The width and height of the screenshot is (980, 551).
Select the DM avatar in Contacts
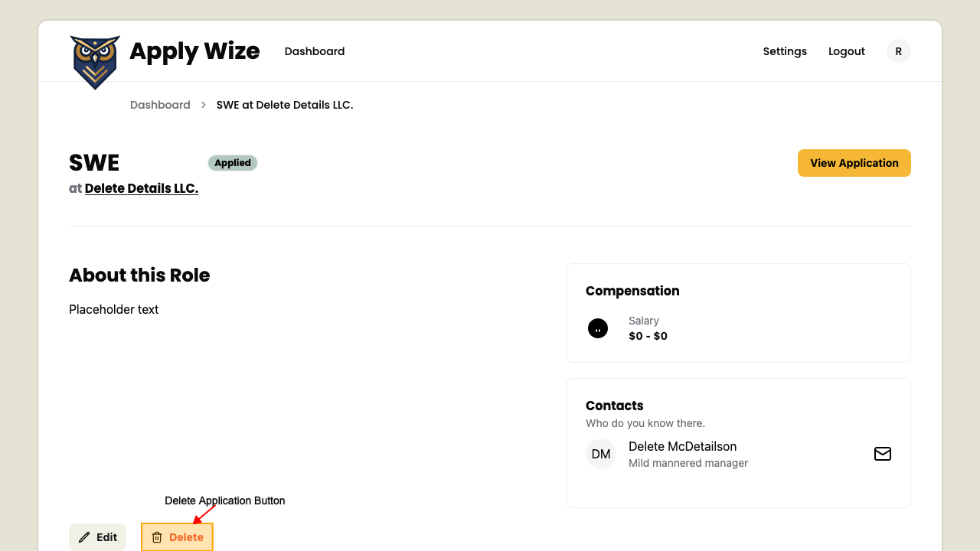(x=601, y=454)
